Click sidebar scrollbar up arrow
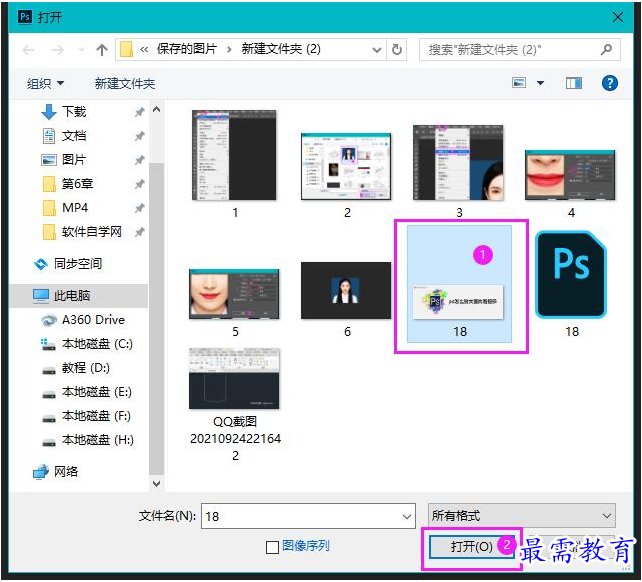Screen dimensions: 642x582 click(x=156, y=109)
